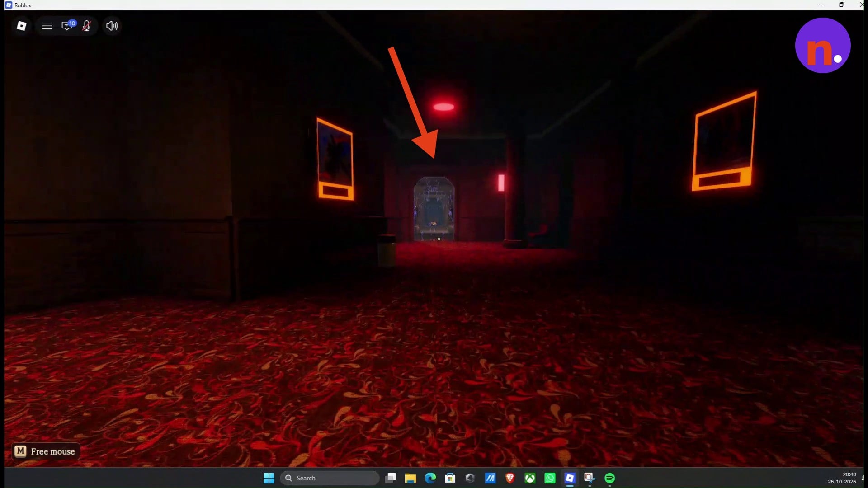Select the Roblox taskbar icon
The image size is (868, 488).
[570, 478]
